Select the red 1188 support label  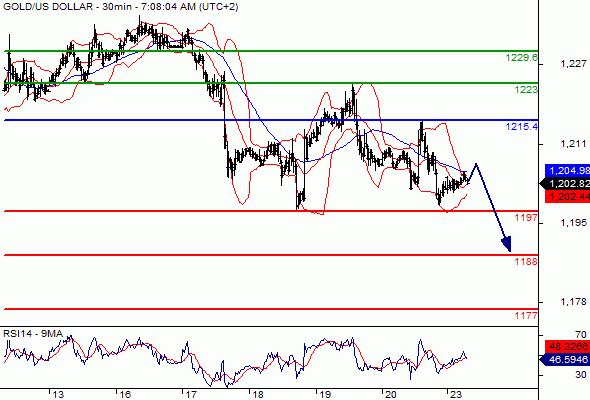[526, 261]
